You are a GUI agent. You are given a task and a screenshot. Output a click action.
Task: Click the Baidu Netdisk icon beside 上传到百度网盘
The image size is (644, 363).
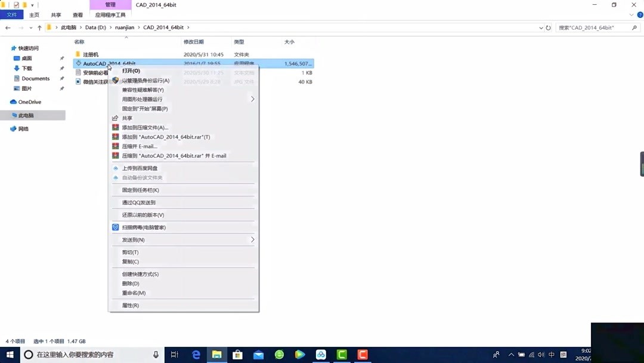point(115,168)
